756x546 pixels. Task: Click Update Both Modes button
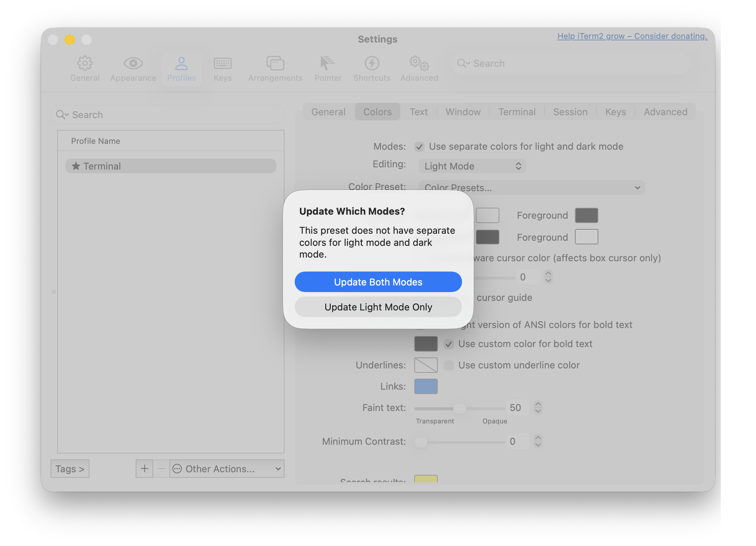click(x=378, y=282)
